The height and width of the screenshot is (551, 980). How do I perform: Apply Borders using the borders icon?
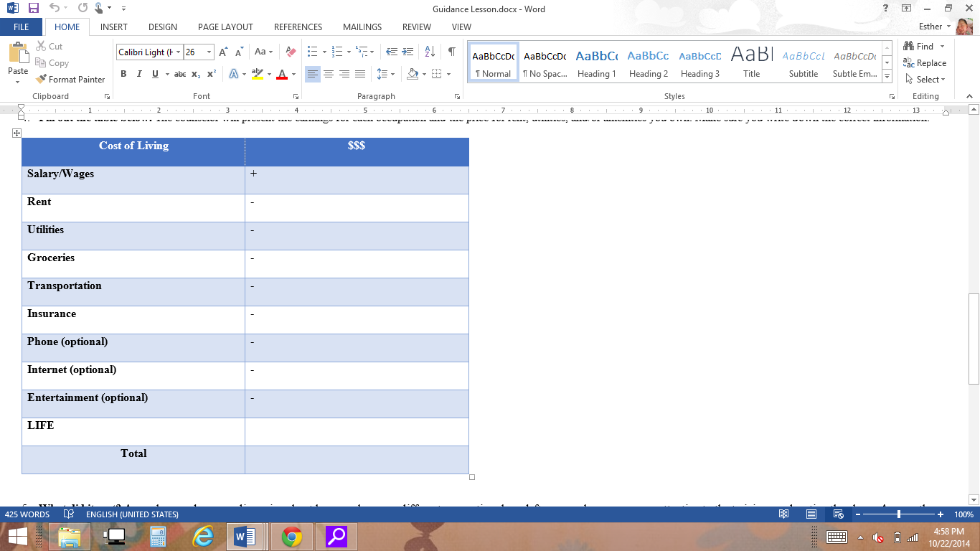pos(436,74)
